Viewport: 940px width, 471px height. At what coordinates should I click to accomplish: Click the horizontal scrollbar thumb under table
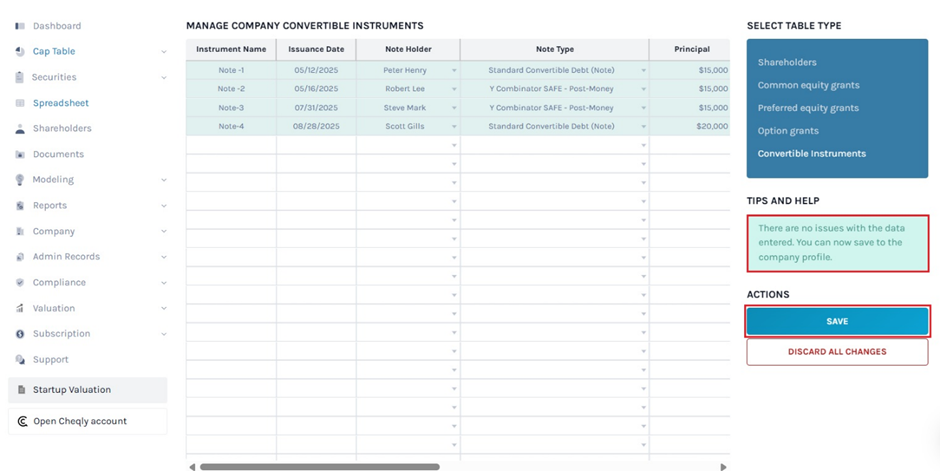point(319,466)
